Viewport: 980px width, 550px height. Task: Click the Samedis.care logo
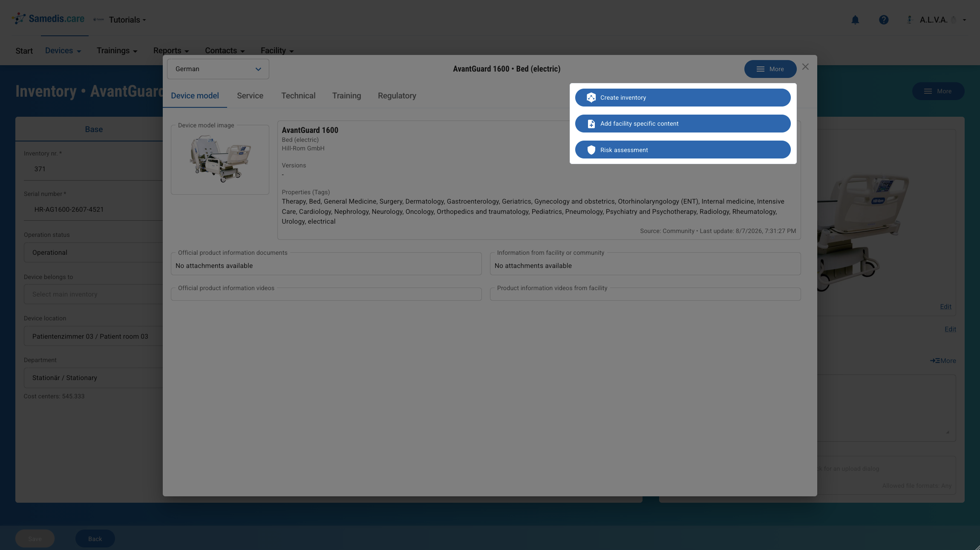[48, 19]
